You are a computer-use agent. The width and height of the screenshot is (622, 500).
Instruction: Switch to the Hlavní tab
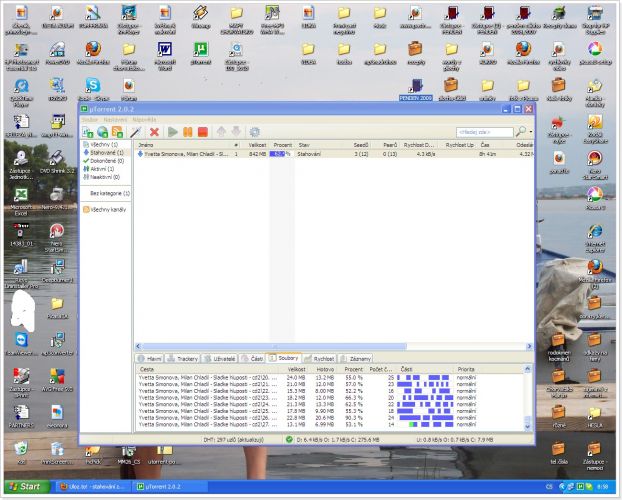click(x=150, y=359)
